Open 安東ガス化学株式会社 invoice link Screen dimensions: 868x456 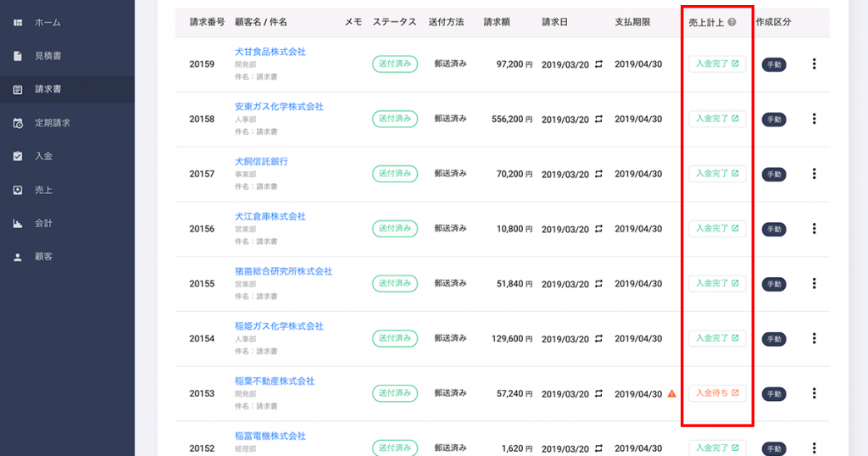pos(279,106)
